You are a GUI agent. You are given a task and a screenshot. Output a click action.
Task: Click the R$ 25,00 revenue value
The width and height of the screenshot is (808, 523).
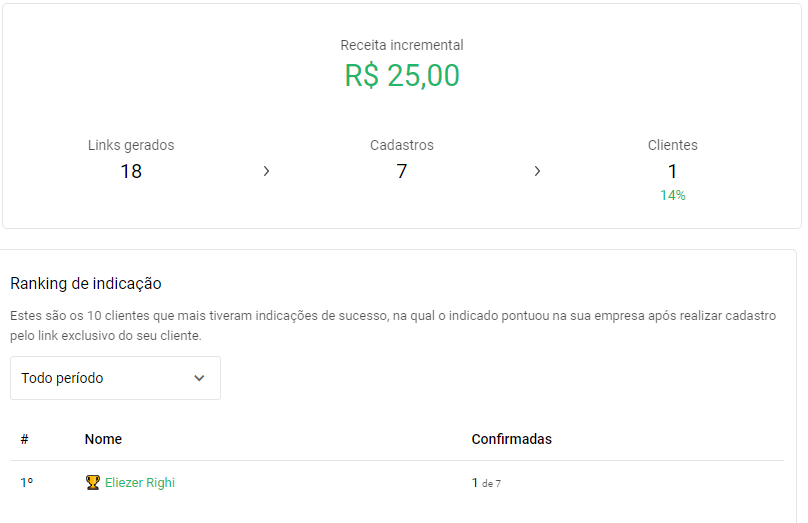coord(402,76)
